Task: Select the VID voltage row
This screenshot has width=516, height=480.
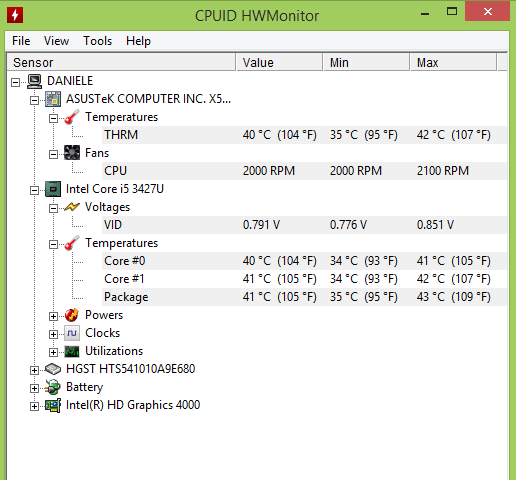Action: click(305, 225)
